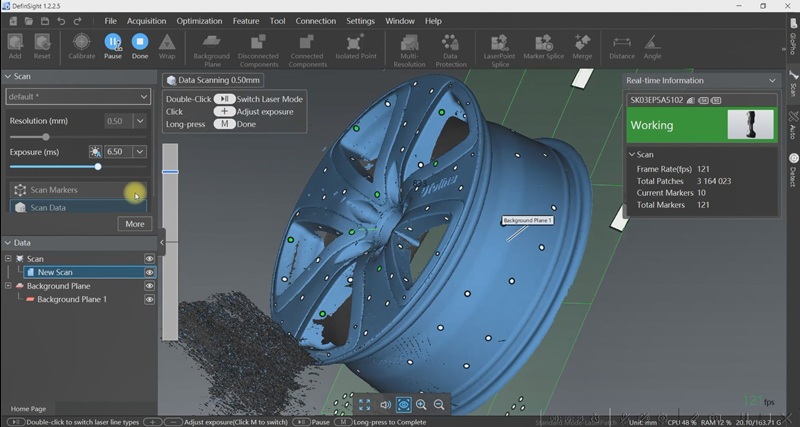Click the More button
This screenshot has width=800, height=427.
coord(135,224)
